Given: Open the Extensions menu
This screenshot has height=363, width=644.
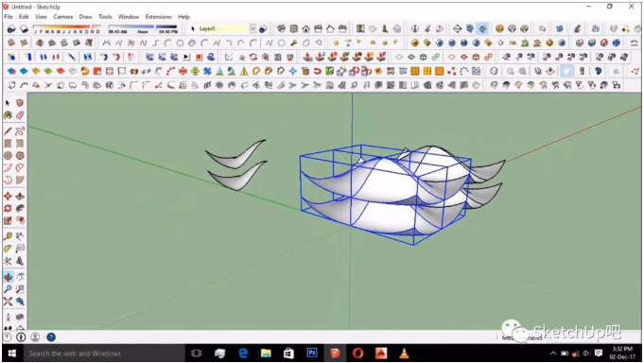Looking at the screenshot, I should [x=158, y=17].
